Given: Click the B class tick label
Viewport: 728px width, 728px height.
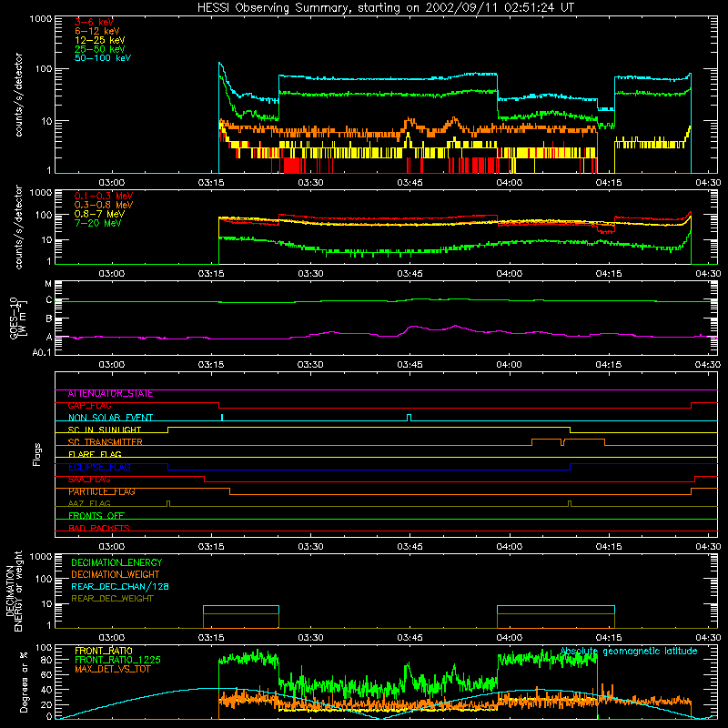Looking at the screenshot, I should 49,318.
